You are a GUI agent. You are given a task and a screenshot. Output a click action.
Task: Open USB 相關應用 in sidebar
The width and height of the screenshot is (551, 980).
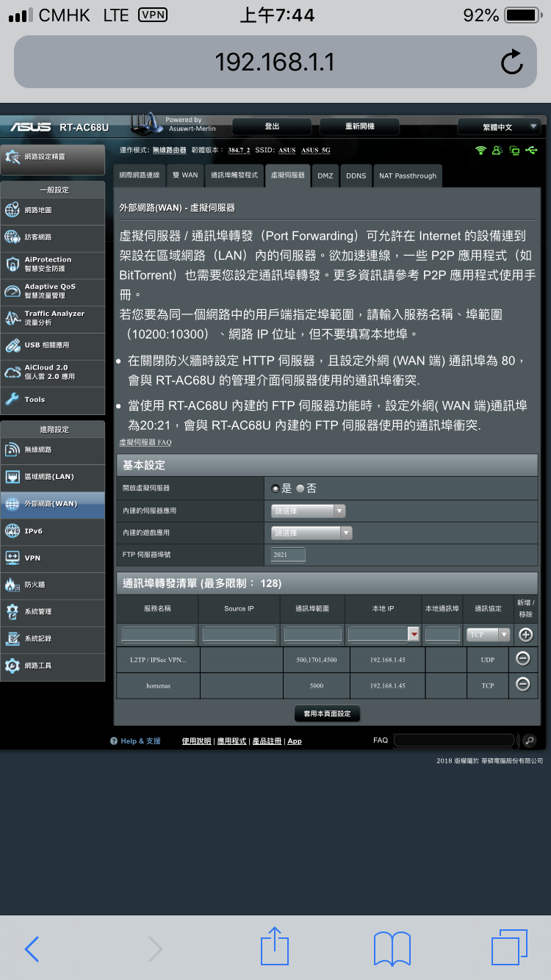(x=53, y=345)
